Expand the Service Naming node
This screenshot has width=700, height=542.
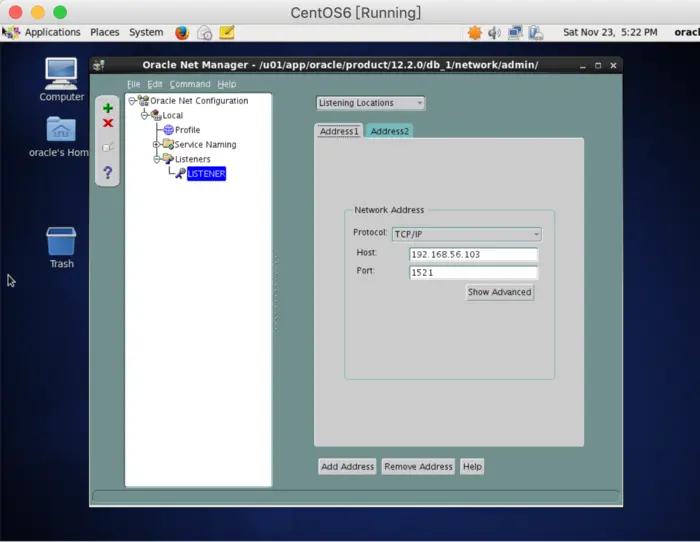click(x=156, y=145)
